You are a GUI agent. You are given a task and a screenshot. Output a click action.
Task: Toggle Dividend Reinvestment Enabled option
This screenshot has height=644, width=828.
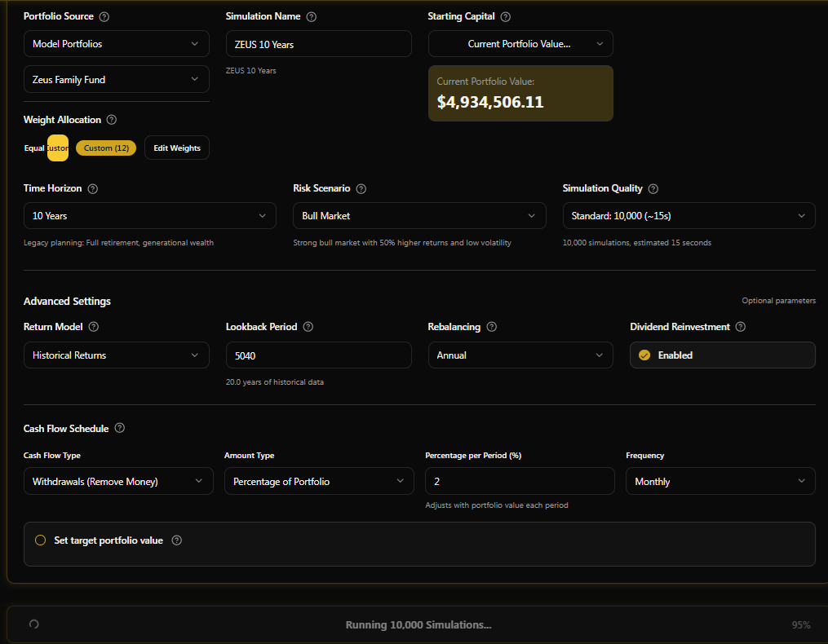click(x=723, y=355)
